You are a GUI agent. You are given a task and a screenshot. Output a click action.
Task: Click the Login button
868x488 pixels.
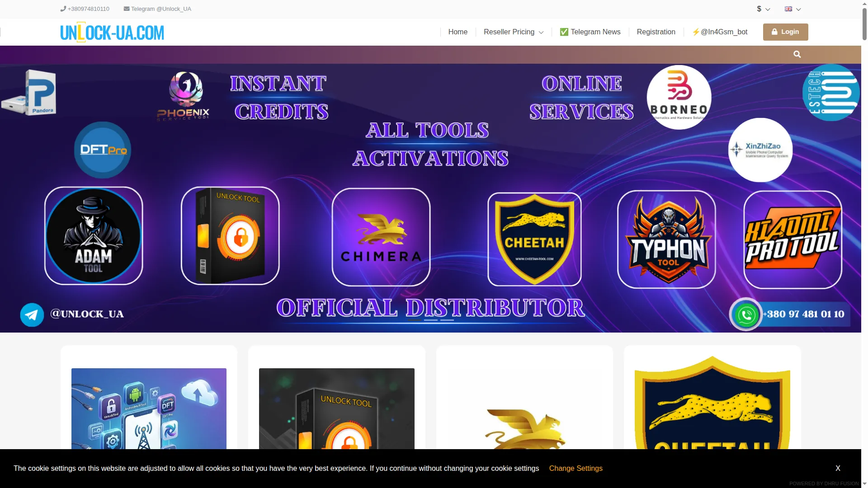pyautogui.click(x=786, y=32)
